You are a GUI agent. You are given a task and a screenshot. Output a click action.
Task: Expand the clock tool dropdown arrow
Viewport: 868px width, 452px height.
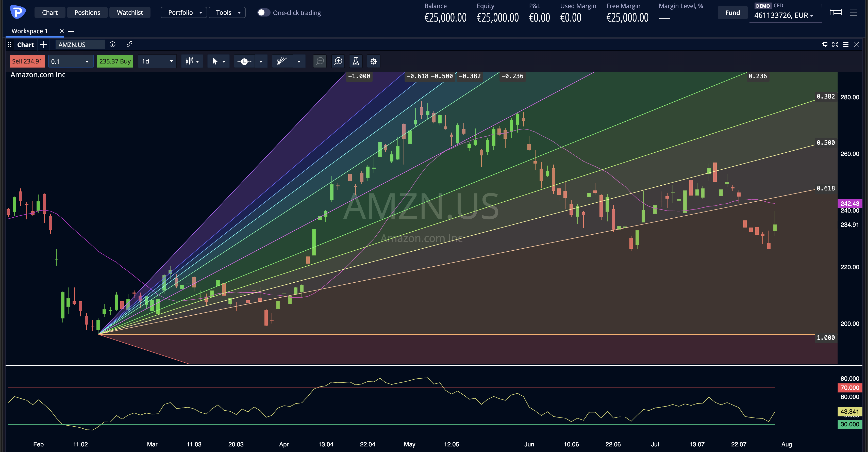261,62
